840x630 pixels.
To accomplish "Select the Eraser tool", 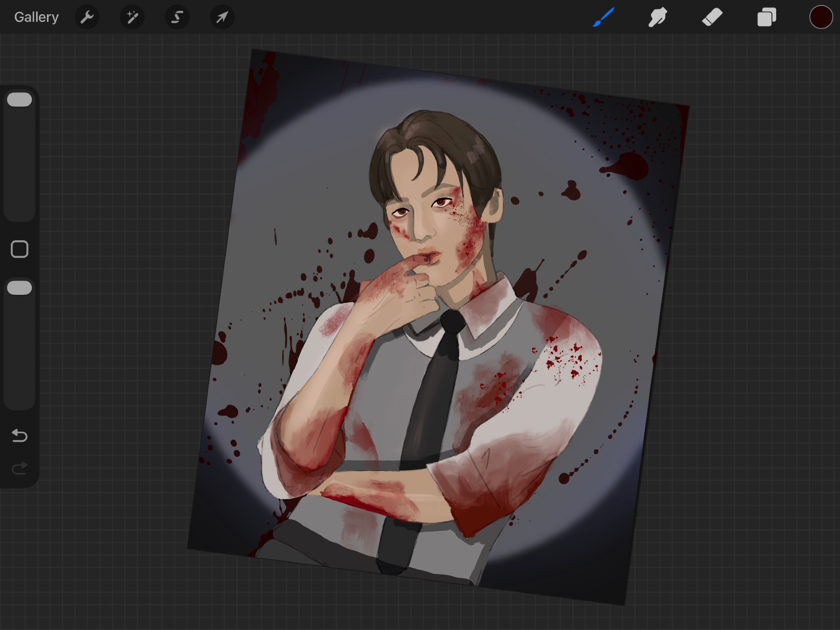I will (x=712, y=17).
